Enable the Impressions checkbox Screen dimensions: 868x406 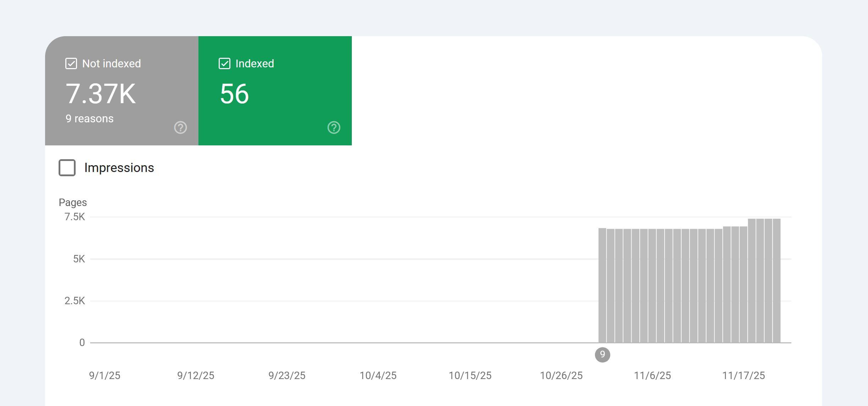click(x=67, y=168)
